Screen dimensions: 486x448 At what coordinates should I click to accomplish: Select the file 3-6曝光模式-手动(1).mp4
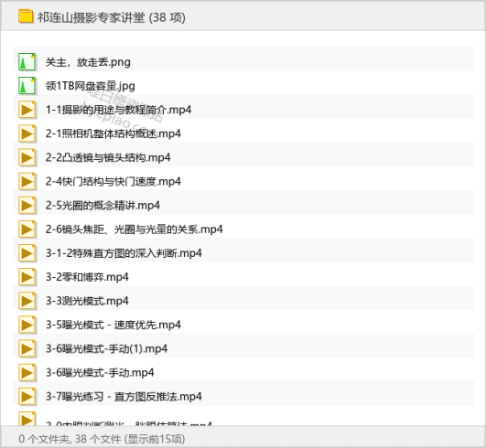coord(106,349)
